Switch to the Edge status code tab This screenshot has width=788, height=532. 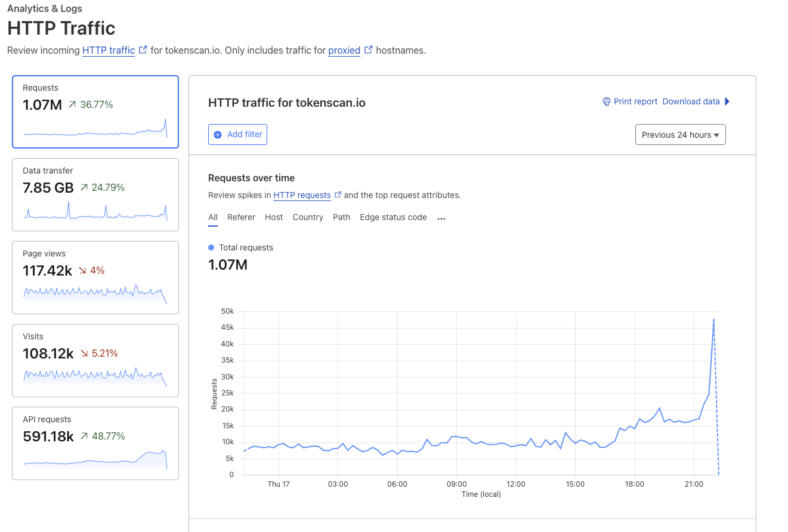(x=393, y=217)
